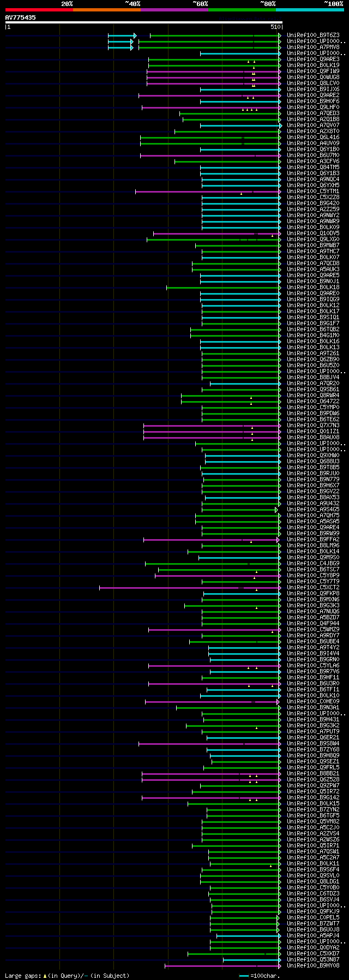Click hit label UniRef100_A9T261

(313, 354)
